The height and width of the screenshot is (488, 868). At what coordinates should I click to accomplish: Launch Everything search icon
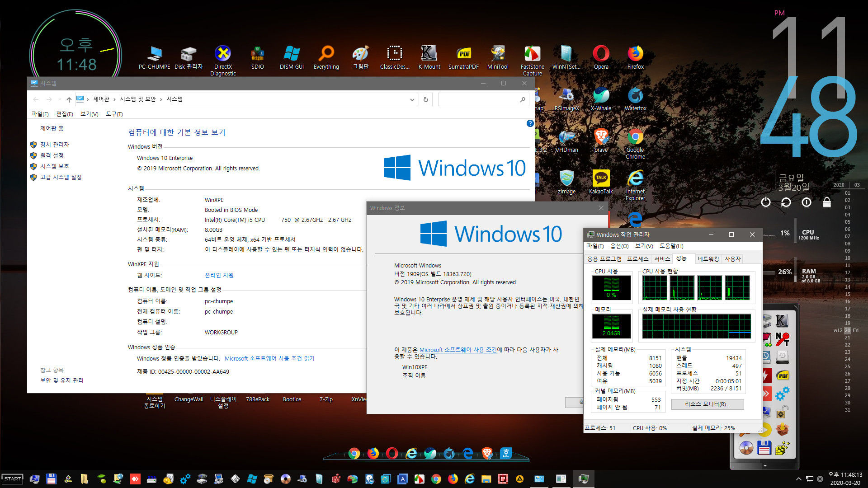point(326,58)
